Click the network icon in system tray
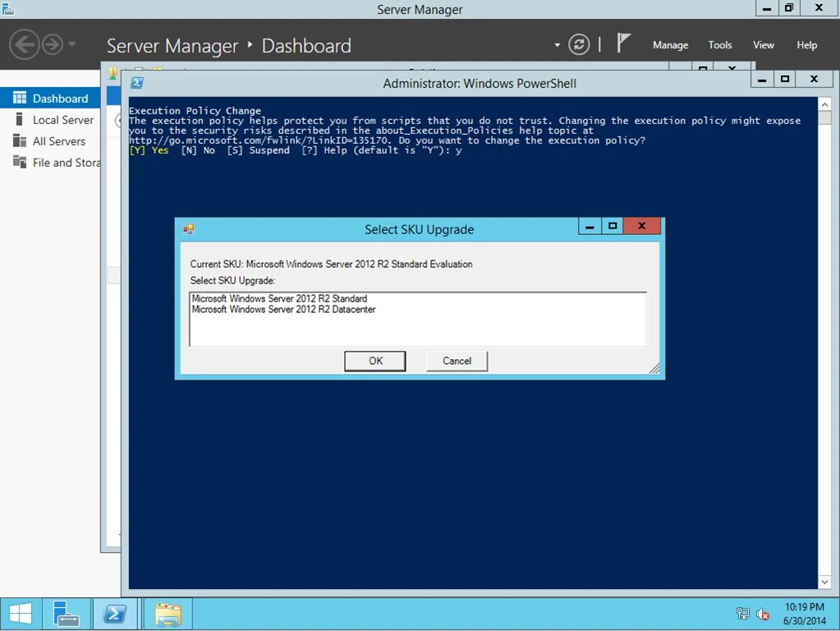Screen dimensions: 840x631 click(x=742, y=613)
